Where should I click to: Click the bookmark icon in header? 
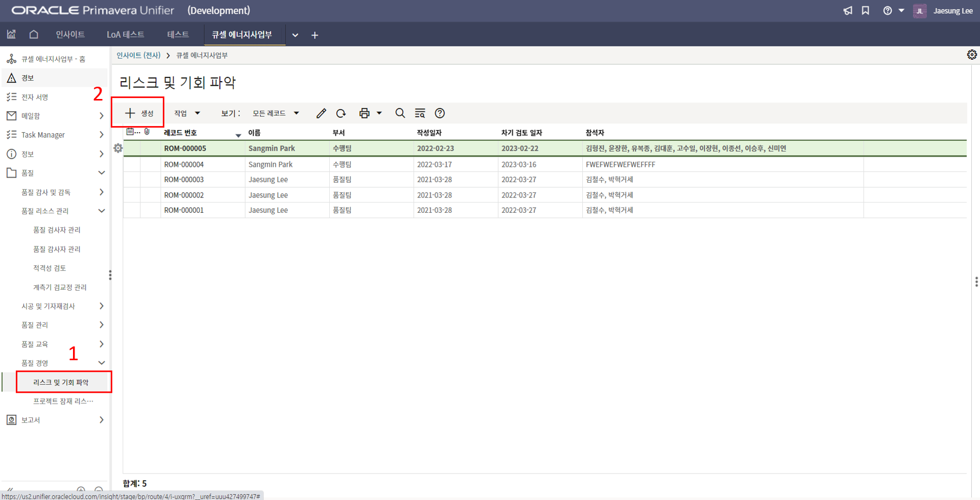[x=866, y=11]
